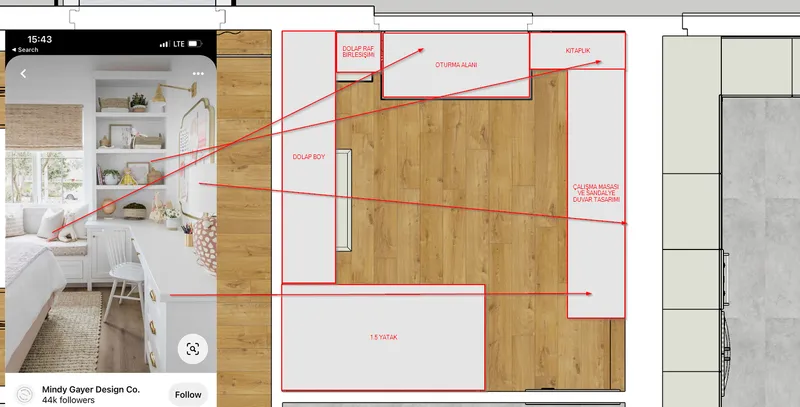This screenshot has width=800, height=407.
Task: Select the 1.5 YATAK label
Action: (x=383, y=337)
